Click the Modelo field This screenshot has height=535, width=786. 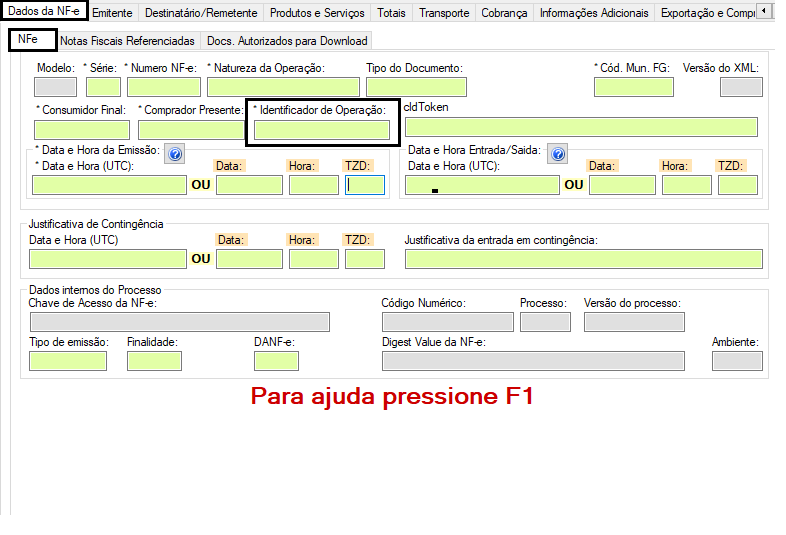(x=56, y=87)
